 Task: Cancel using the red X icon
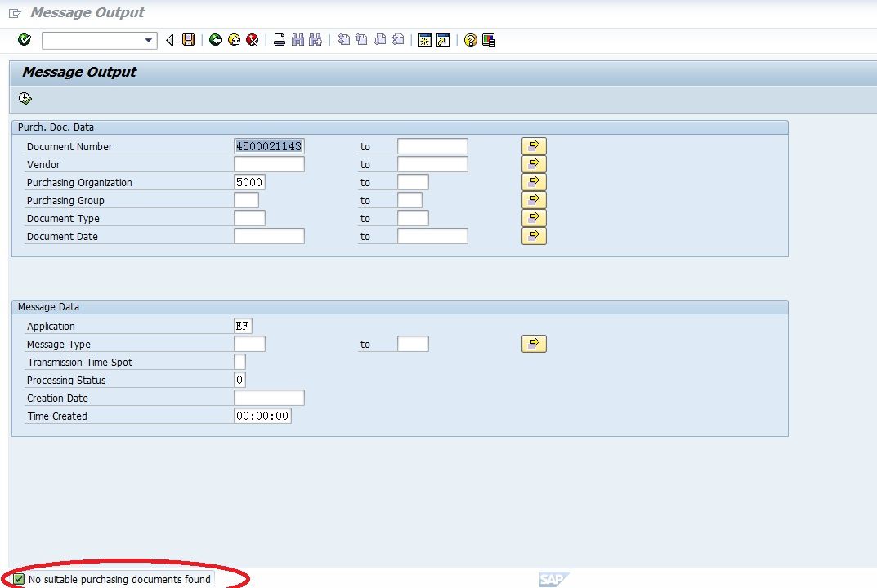click(253, 40)
